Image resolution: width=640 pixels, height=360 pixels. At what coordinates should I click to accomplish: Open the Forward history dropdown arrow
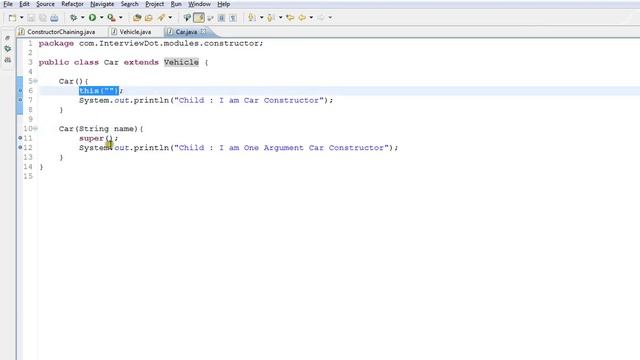click(x=330, y=18)
